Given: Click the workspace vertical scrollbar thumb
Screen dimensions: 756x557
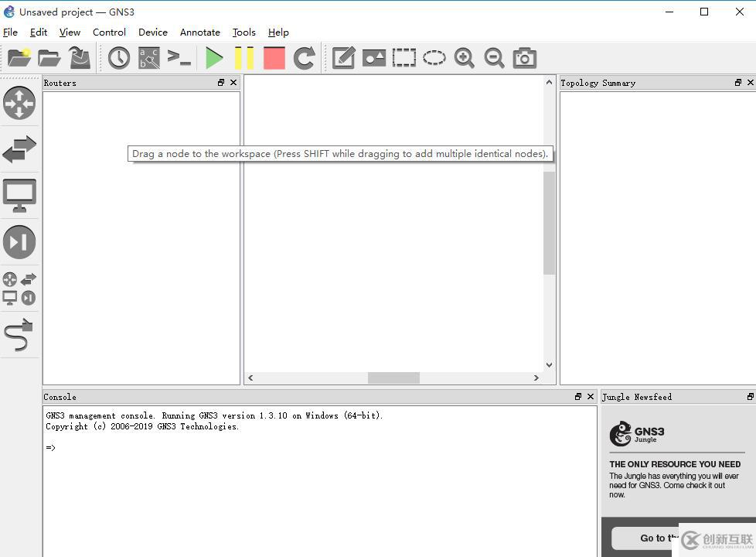Looking at the screenshot, I should click(x=549, y=224).
